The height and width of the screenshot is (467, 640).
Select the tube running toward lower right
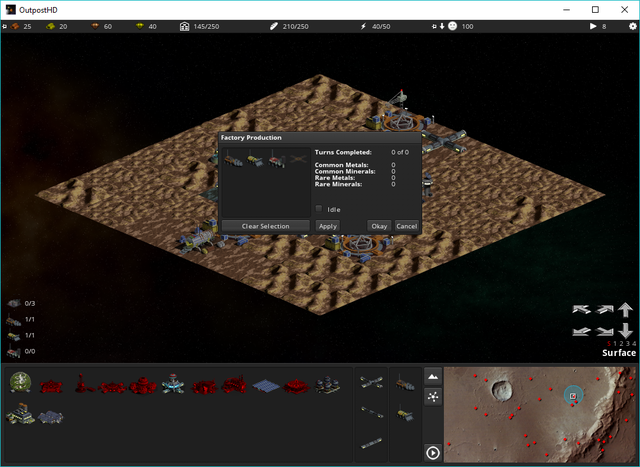click(x=372, y=412)
